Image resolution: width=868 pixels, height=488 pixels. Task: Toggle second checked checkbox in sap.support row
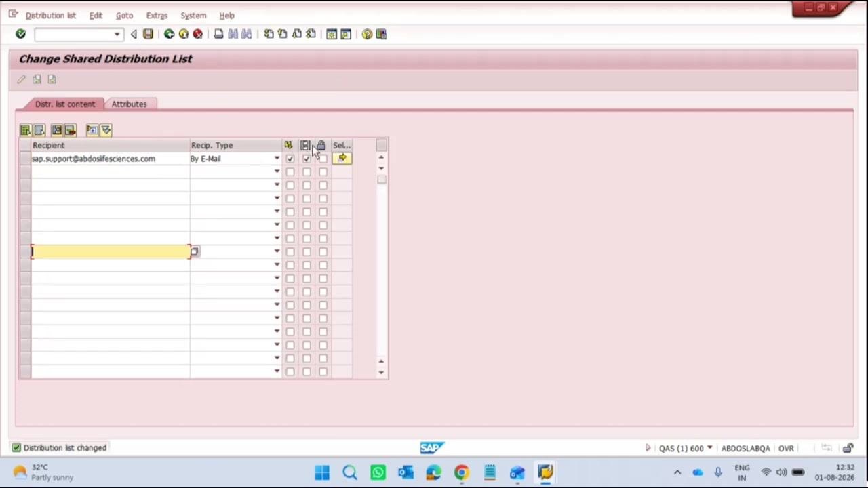307,159
